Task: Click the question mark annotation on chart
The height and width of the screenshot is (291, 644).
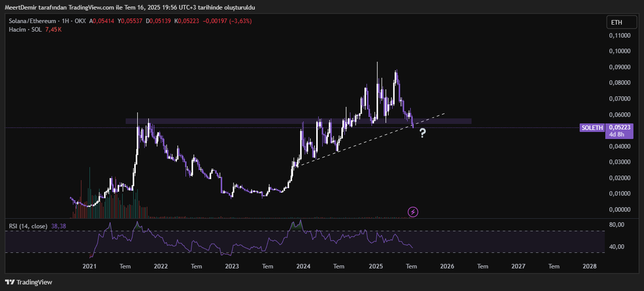Action: click(422, 133)
